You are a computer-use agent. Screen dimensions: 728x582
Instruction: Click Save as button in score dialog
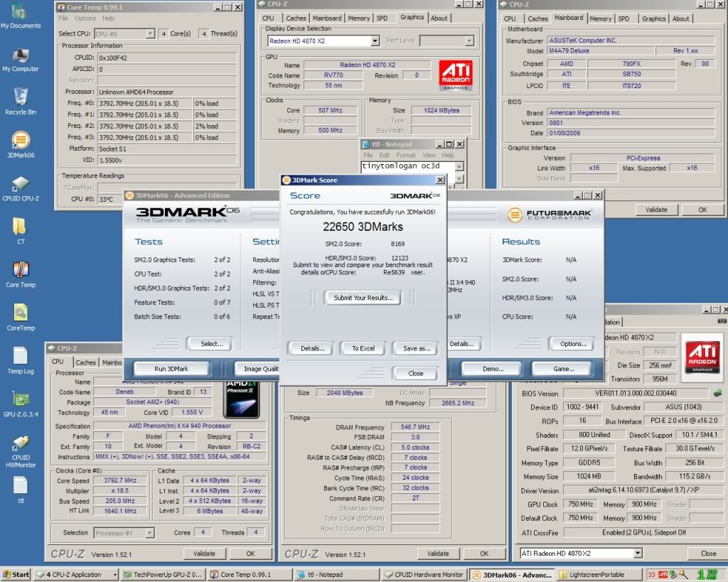click(x=417, y=348)
